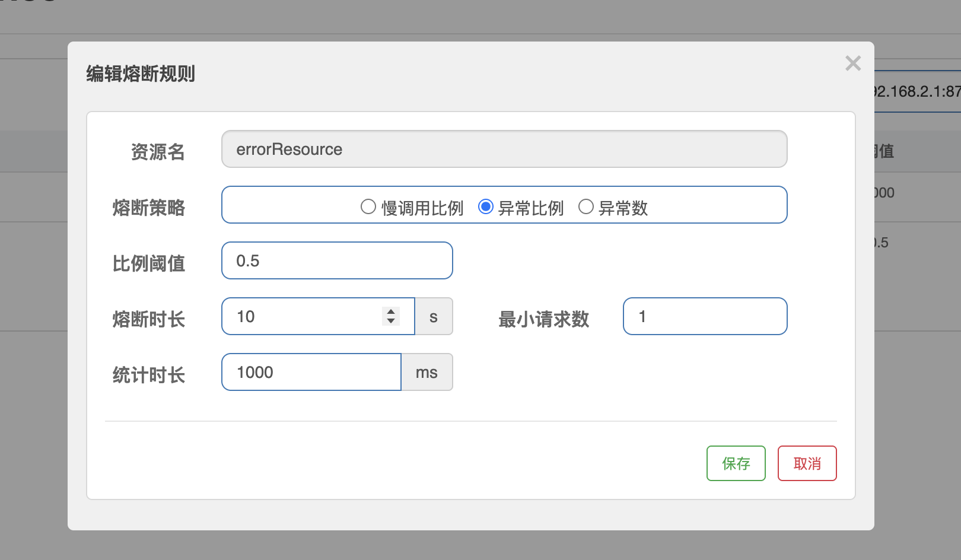Click the 熔断时长 input showing 10

tap(303, 316)
